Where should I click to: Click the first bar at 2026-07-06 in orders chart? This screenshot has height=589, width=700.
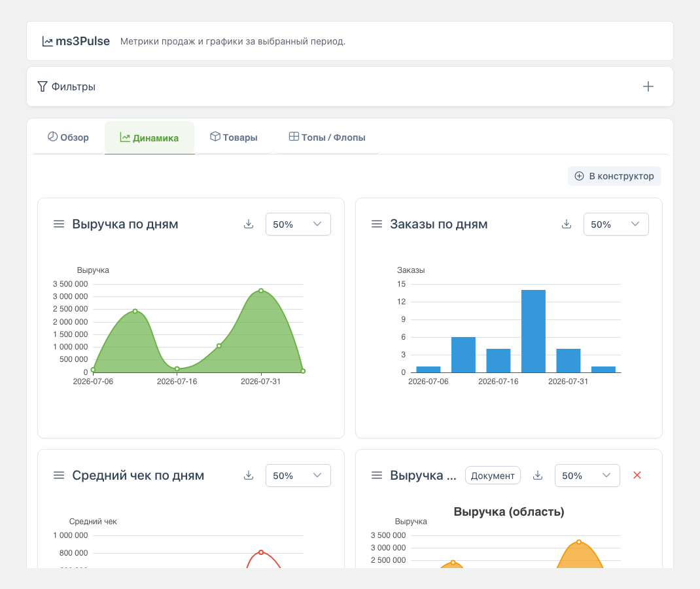429,369
